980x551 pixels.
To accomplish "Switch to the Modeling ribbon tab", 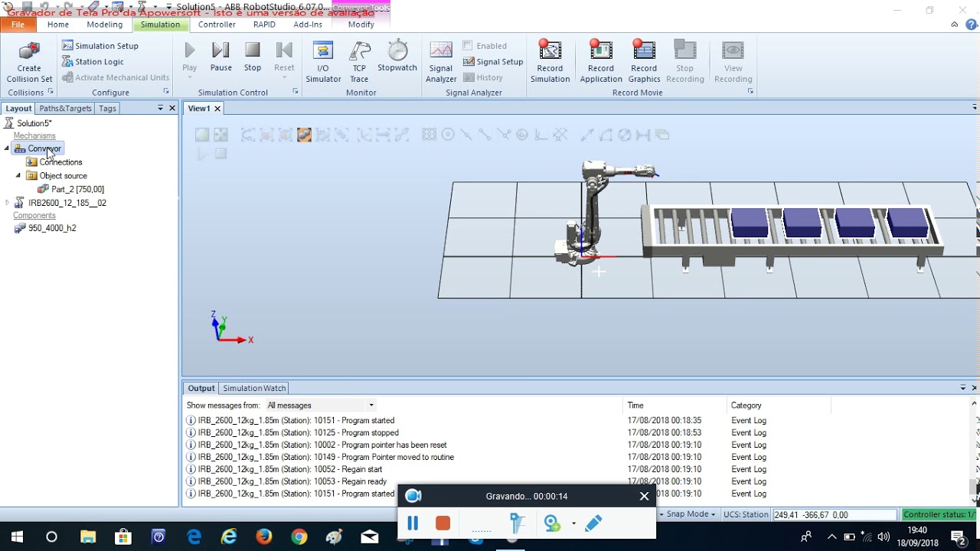I will 105,24.
